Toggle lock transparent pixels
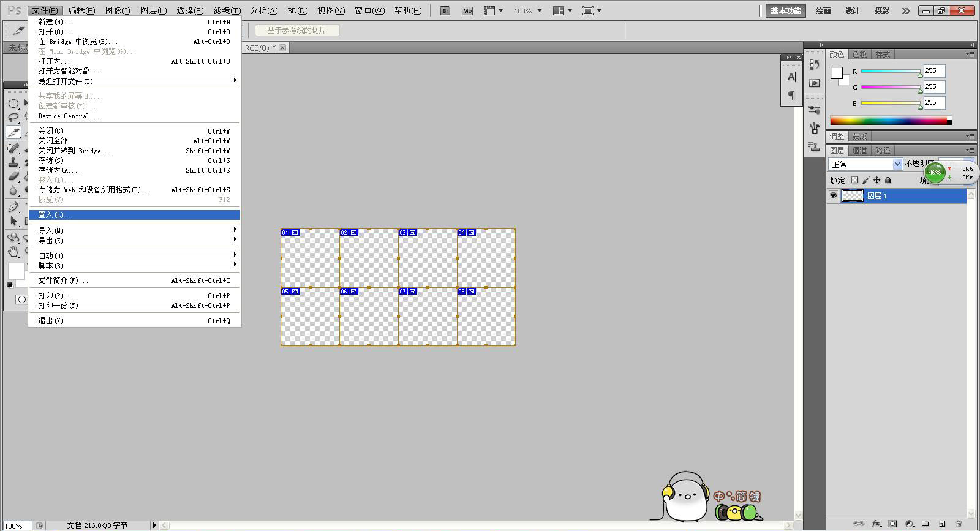This screenshot has height=531, width=980. [854, 180]
